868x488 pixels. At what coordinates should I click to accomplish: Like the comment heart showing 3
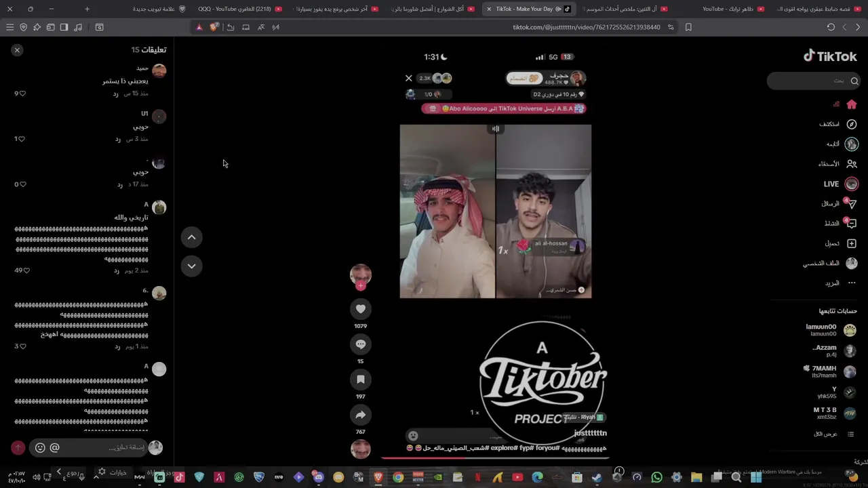pos(22,346)
